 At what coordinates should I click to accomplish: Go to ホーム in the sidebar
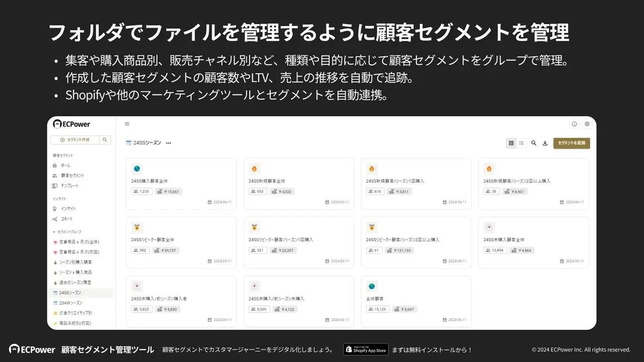65,165
